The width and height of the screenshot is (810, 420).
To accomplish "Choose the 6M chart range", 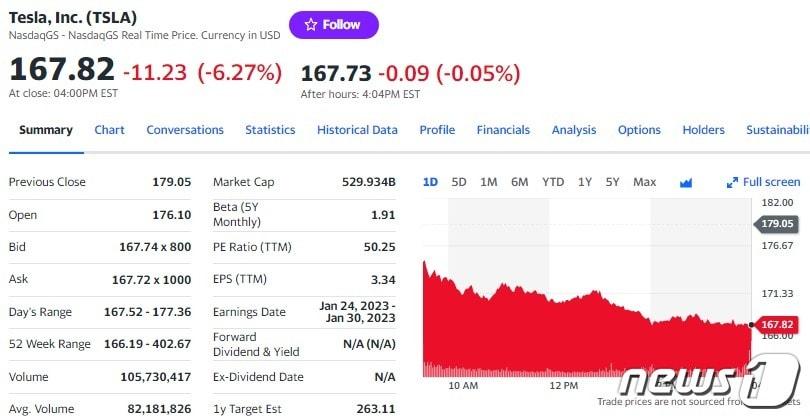I will (519, 182).
